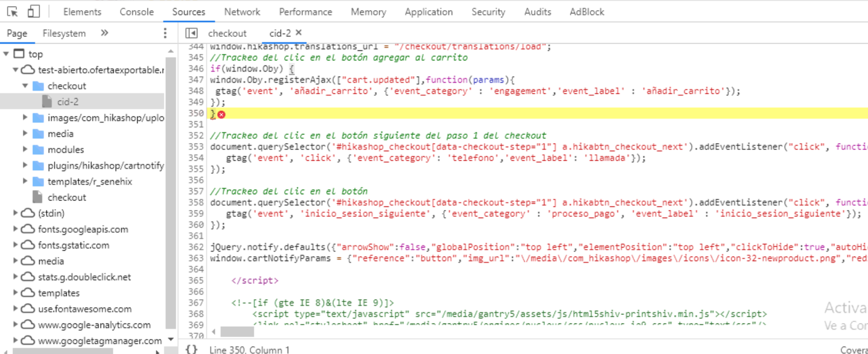Expand the use.fontawesome.com domain
868x354 pixels.
click(15, 309)
